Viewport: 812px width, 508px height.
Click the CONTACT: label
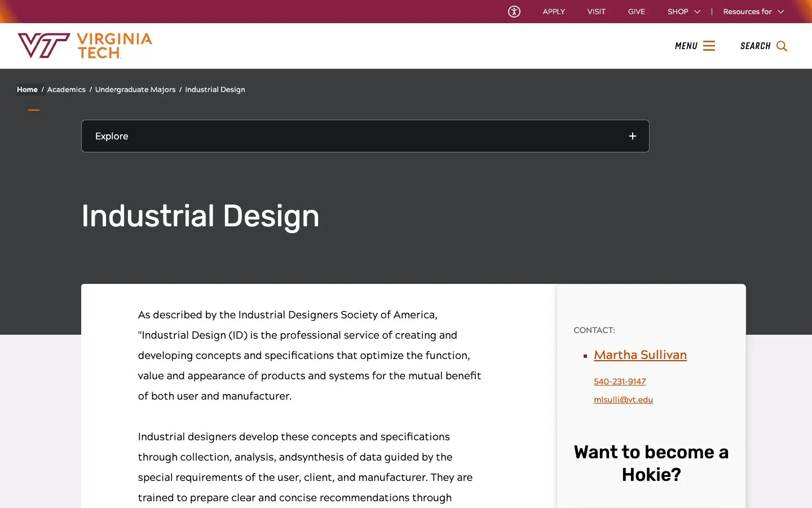pos(594,330)
